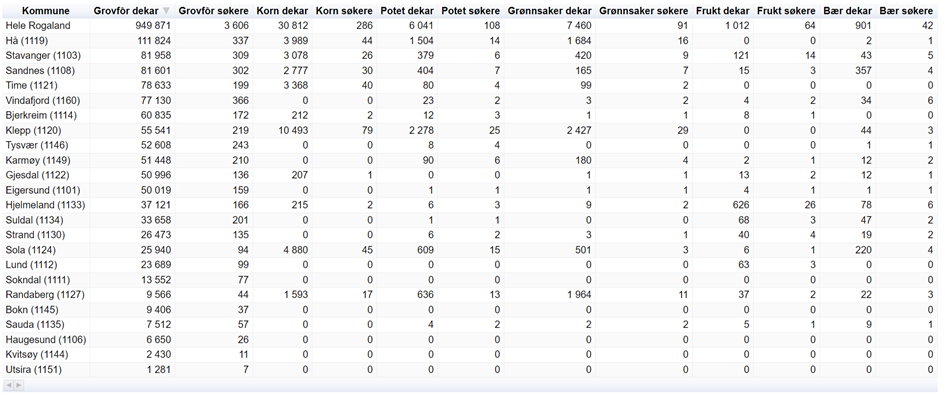Viewport: 945px width, 396px height.
Task: Select the Utsira (1151) row
Action: tap(470, 369)
